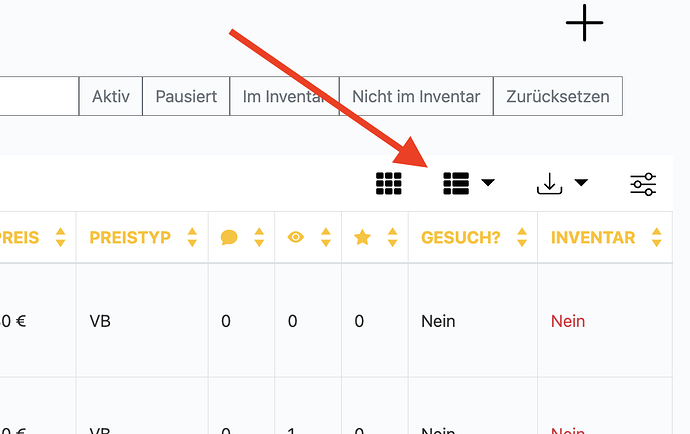Screen dimensions: 690x434
Task: Expand the list view dropdown arrow
Action: click(x=488, y=183)
